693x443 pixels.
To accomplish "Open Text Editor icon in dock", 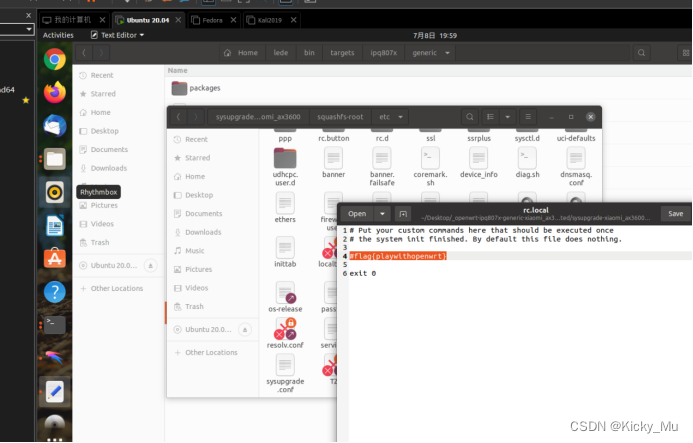I will pyautogui.click(x=55, y=392).
